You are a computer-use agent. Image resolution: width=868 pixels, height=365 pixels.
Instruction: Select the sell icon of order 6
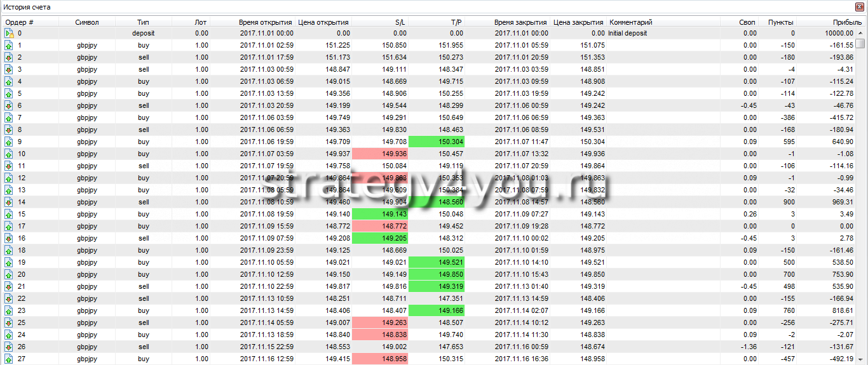click(9, 106)
